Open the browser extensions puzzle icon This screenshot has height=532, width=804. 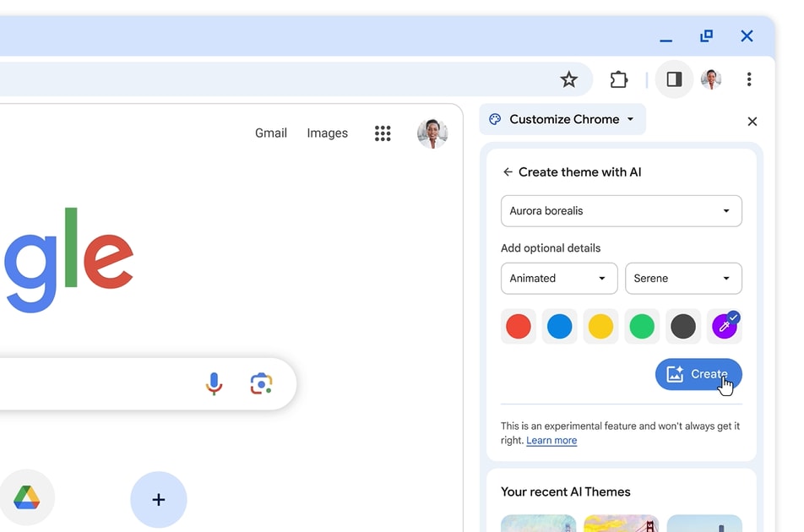[618, 79]
